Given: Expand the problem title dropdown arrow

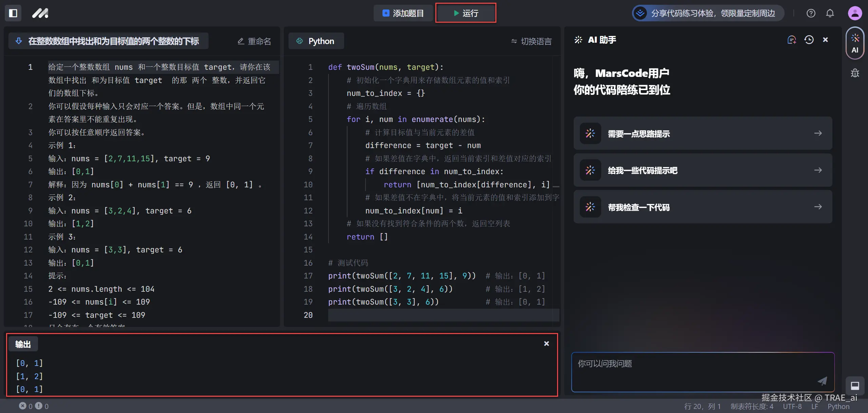Looking at the screenshot, I should pyautogui.click(x=19, y=41).
